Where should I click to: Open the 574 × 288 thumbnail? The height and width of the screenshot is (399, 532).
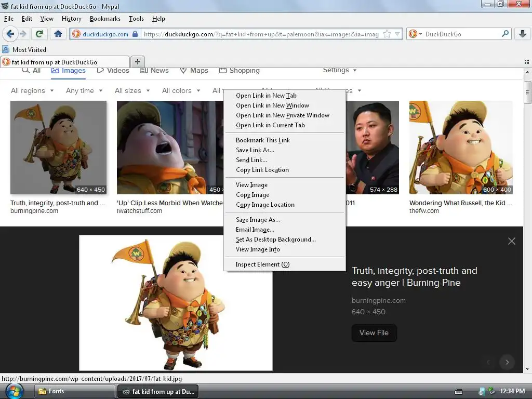372,147
